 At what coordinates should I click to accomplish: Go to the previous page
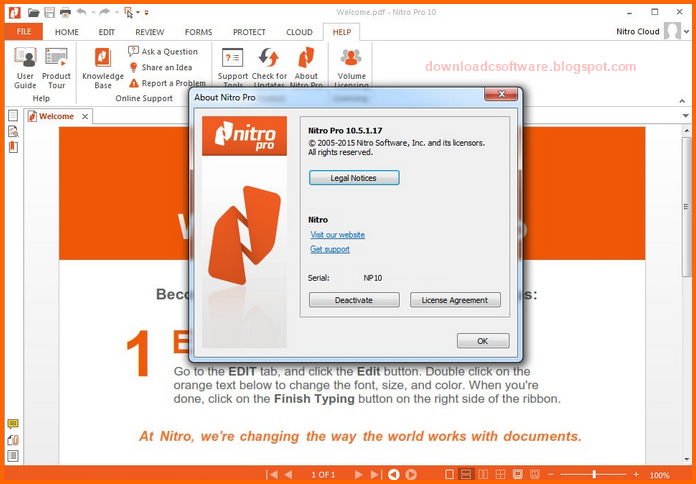click(x=289, y=474)
